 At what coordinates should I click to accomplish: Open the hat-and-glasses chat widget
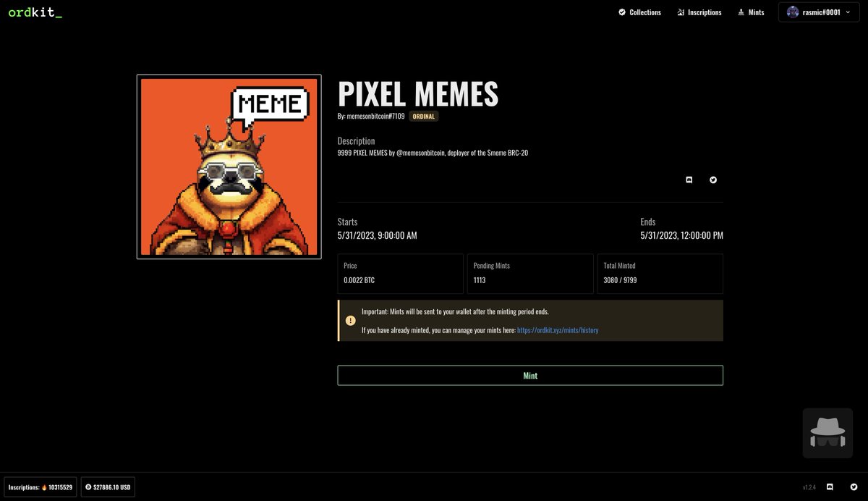[x=827, y=433]
